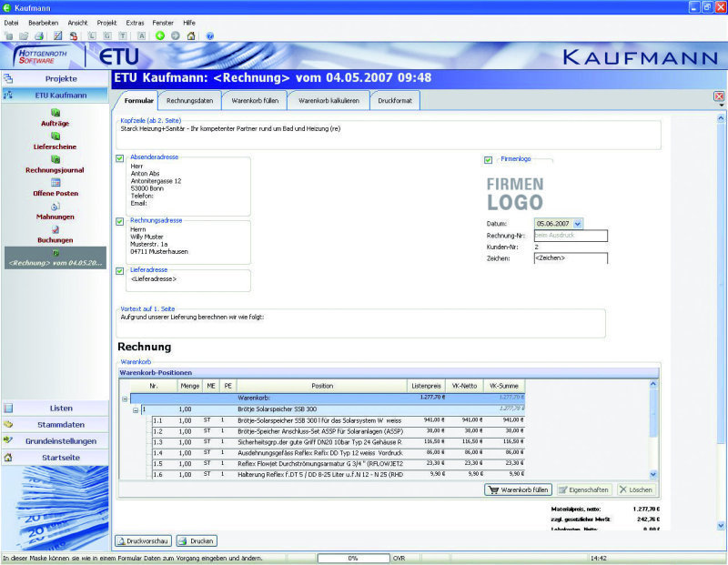Open Mahnungen in the sidebar
Image resolution: width=728 pixels, height=565 pixels.
[x=56, y=211]
